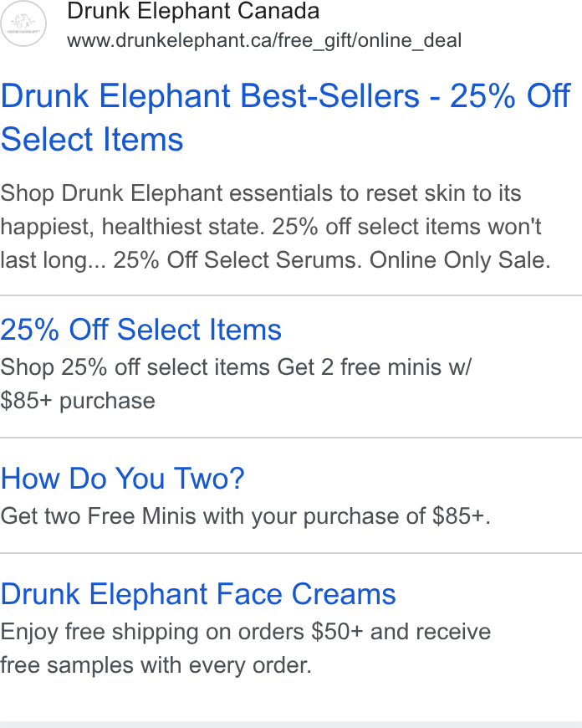Open the Drunk Elephant Canada site name

click(193, 10)
